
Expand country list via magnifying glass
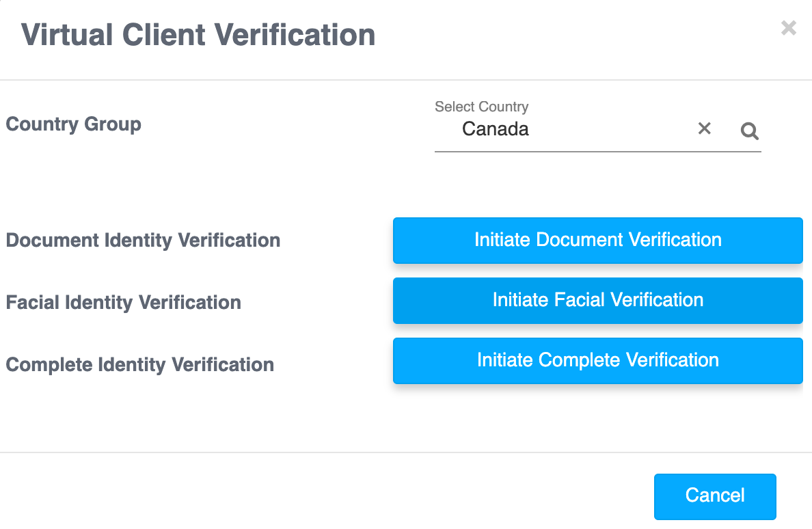click(749, 131)
